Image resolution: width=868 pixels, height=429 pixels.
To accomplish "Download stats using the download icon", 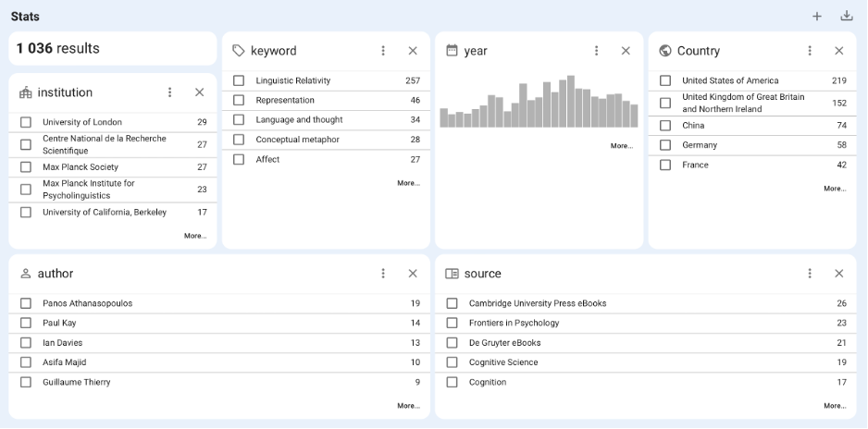I will 846,16.
